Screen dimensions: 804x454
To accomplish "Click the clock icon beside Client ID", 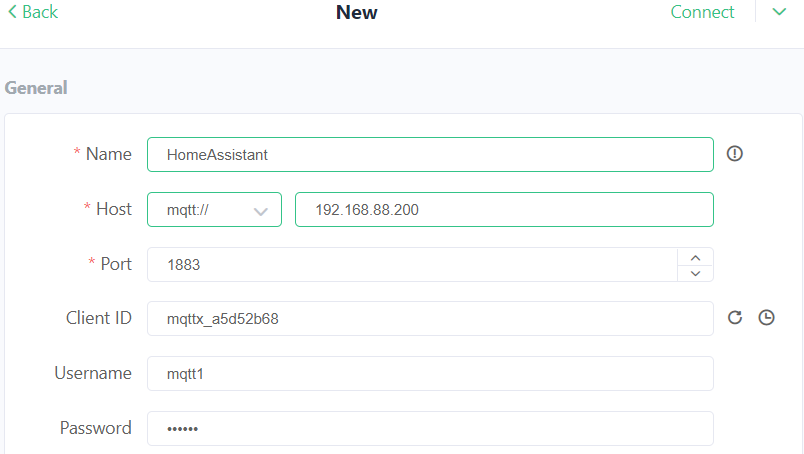I will 766,318.
